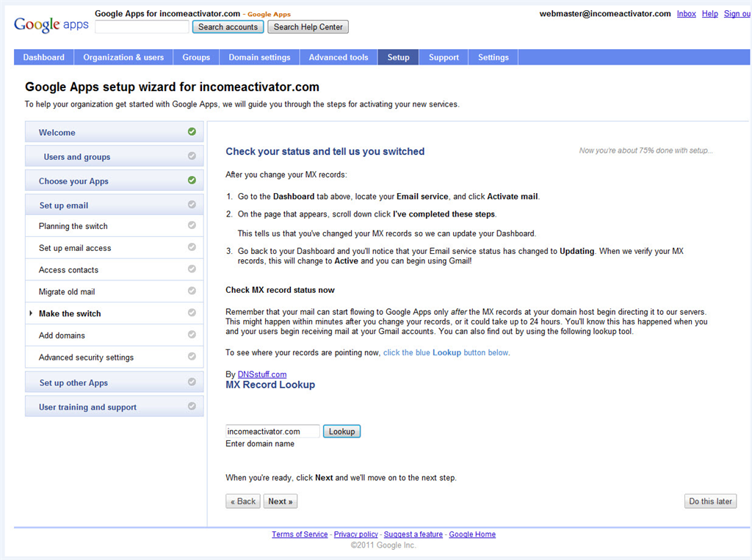752x560 pixels.
Task: Click the arrow marker beside Make the switch
Action: click(x=31, y=313)
